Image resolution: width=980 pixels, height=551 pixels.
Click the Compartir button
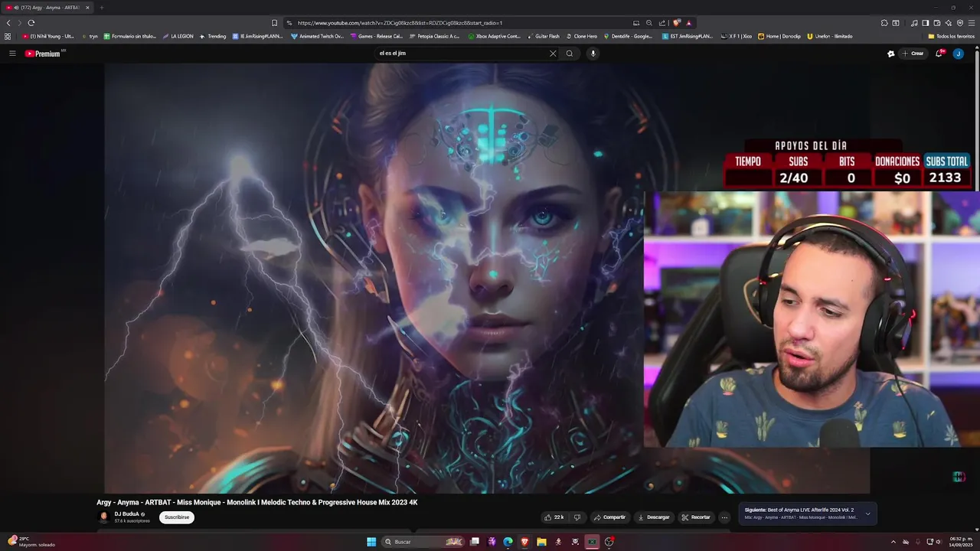point(609,517)
